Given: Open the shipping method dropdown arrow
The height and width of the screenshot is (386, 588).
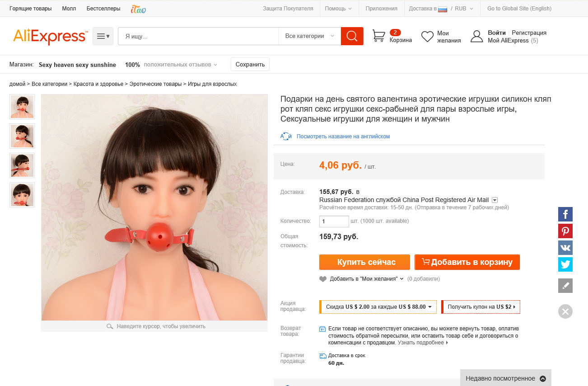Looking at the screenshot, I should click(495, 200).
